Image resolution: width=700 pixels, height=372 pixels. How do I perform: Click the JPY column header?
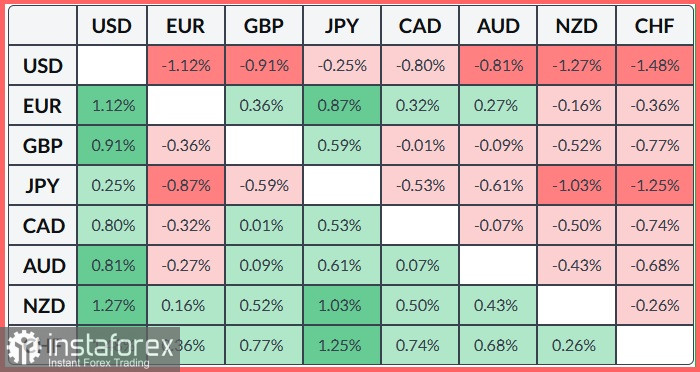(x=342, y=26)
